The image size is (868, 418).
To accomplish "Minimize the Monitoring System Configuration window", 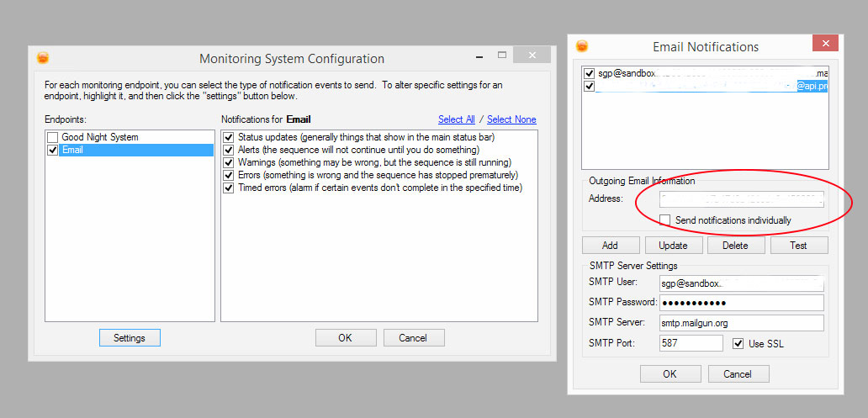I will point(478,56).
